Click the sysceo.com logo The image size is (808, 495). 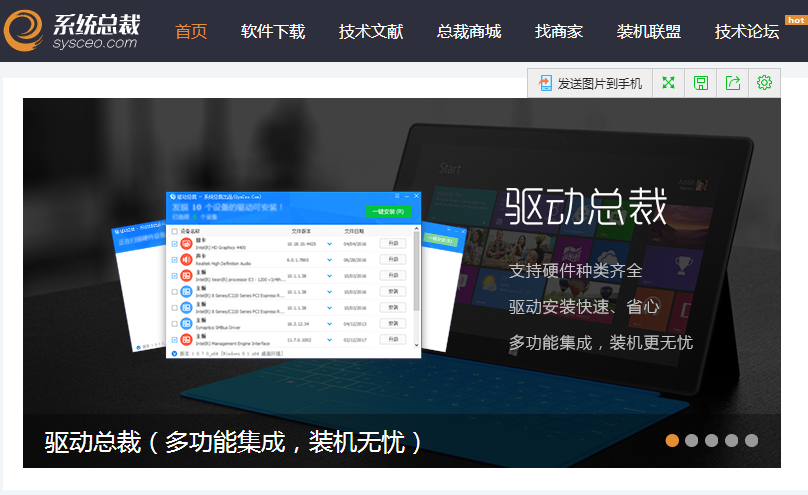tap(72, 31)
